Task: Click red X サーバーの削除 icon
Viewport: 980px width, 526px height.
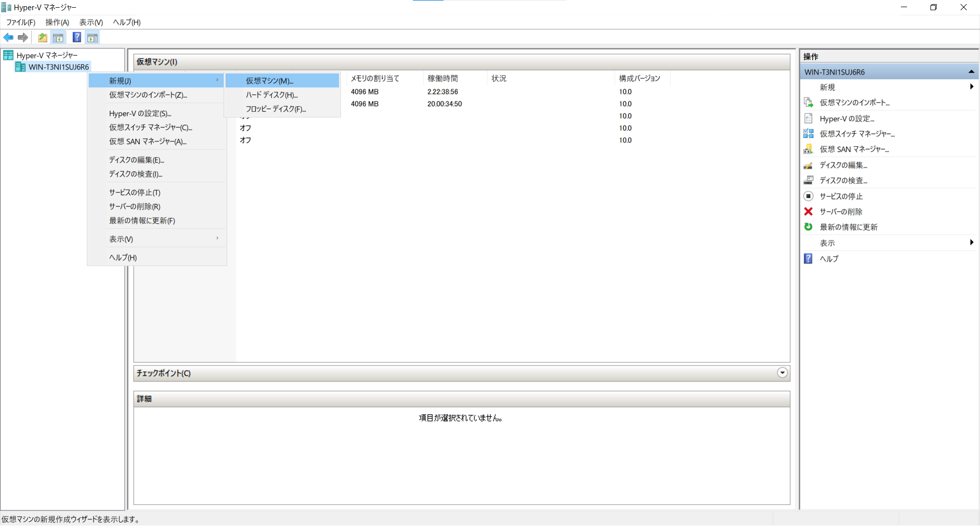Action: (808, 211)
